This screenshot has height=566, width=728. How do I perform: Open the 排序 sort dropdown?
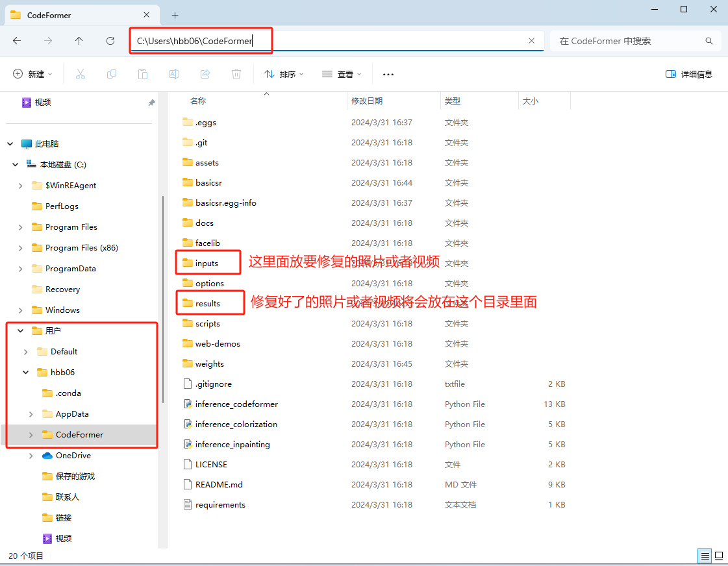coord(284,74)
